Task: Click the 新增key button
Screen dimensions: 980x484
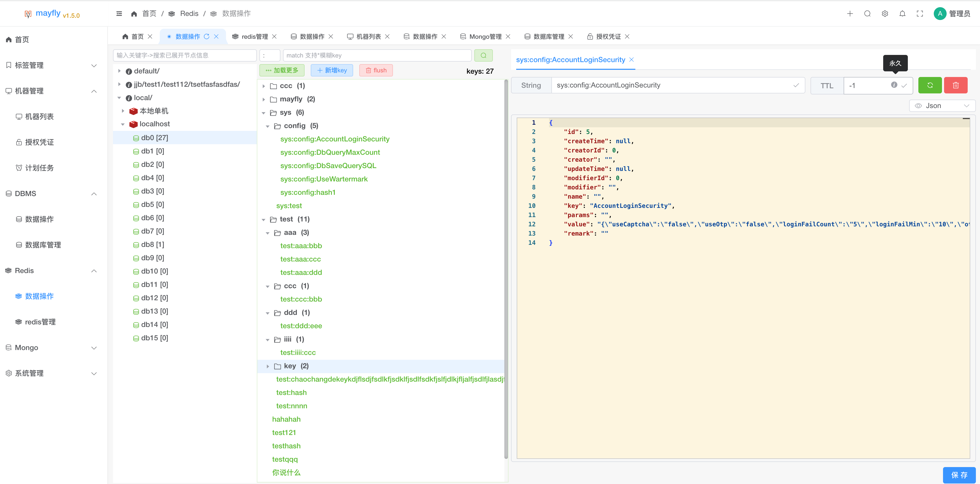Action: pyautogui.click(x=332, y=70)
